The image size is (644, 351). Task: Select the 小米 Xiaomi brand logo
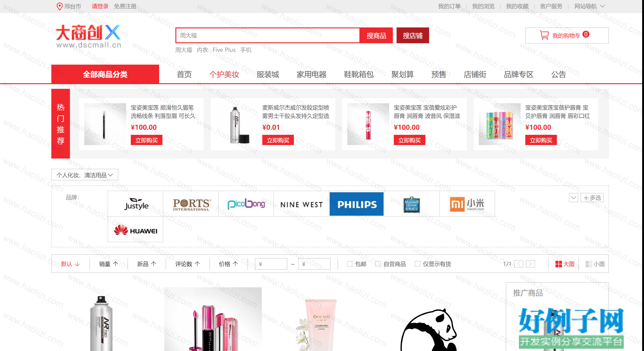(467, 204)
